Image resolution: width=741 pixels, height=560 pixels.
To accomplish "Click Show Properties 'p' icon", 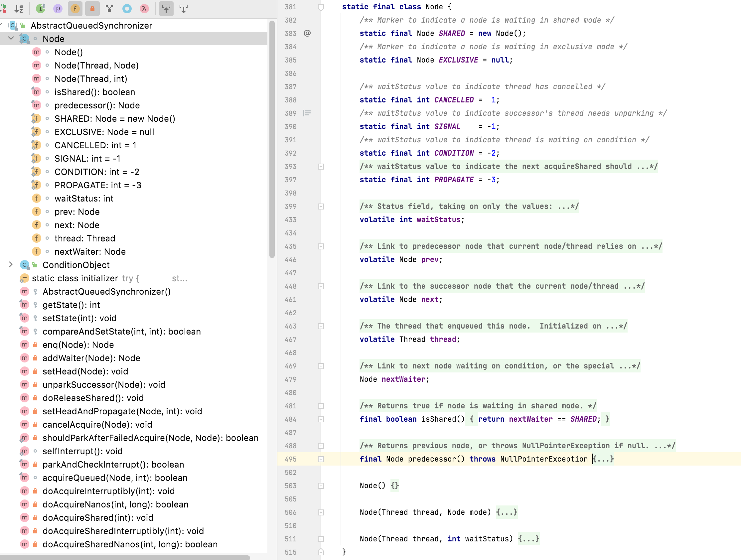I will coord(58,9).
